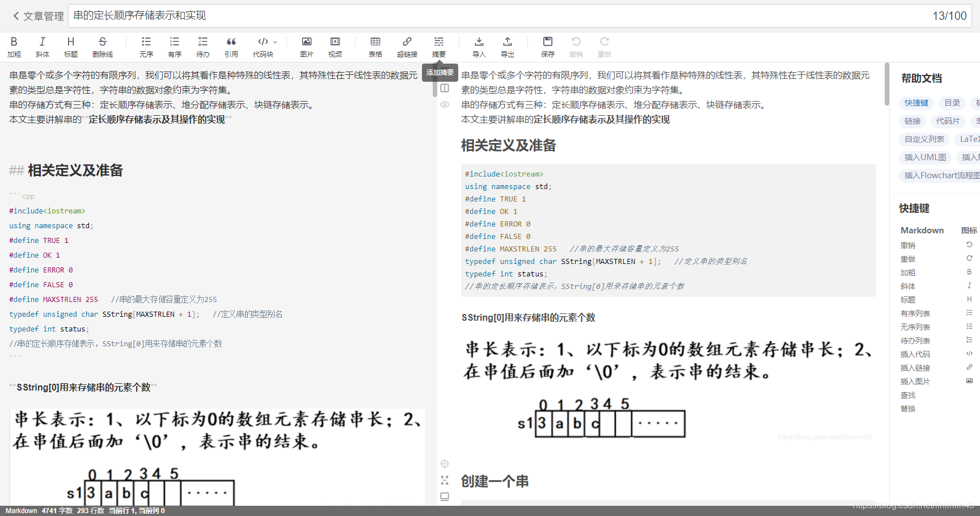Insert unordered list (无序)
This screenshot has width=980, height=516.
(146, 47)
